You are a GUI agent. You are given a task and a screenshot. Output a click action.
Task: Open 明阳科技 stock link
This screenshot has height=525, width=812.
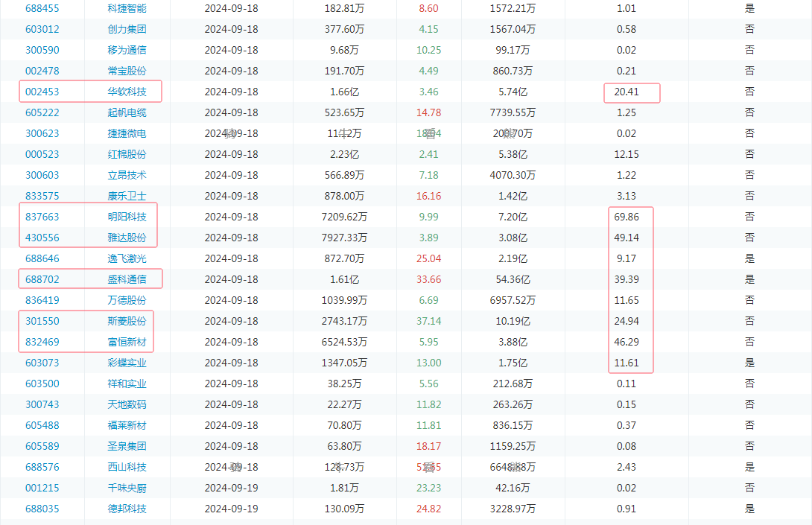[127, 217]
